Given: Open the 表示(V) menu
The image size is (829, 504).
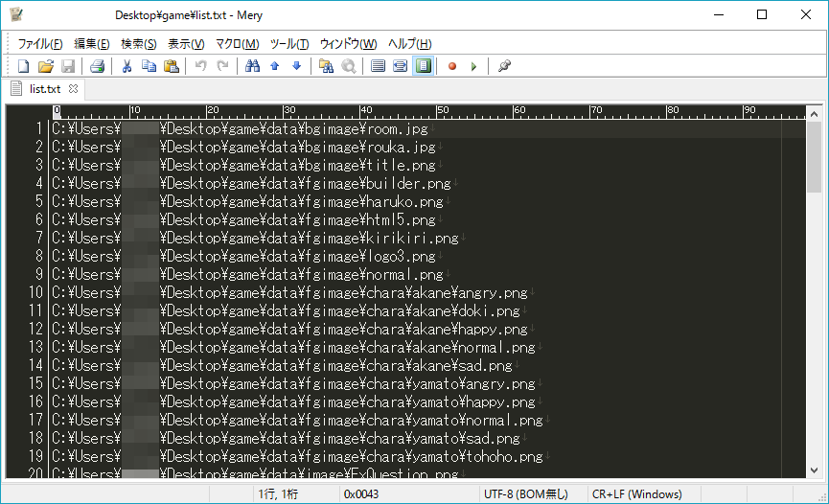Looking at the screenshot, I should pos(186,44).
